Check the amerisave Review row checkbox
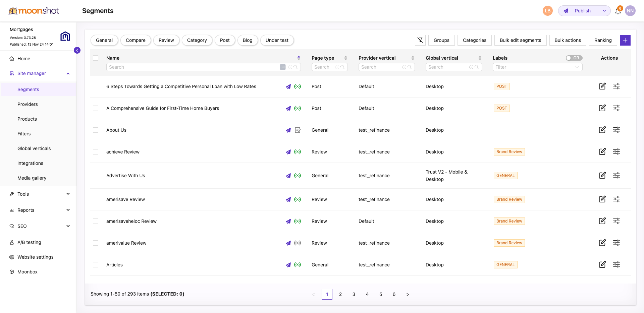 click(x=96, y=199)
